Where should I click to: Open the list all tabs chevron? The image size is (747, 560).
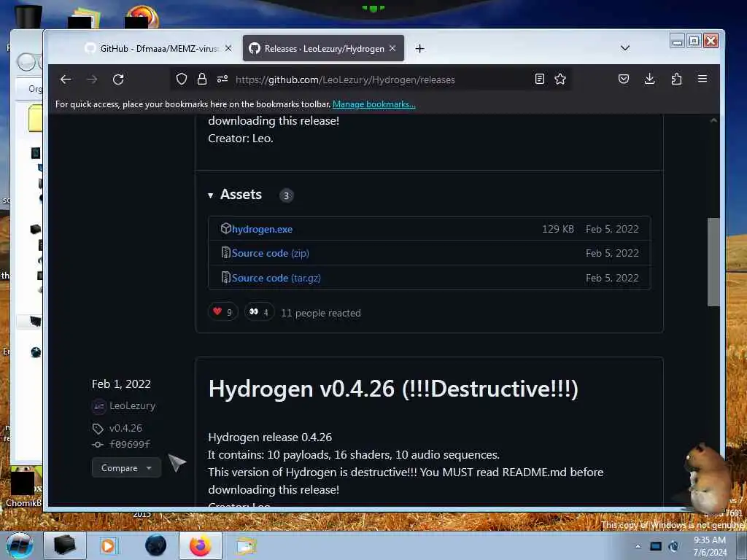[x=625, y=48]
